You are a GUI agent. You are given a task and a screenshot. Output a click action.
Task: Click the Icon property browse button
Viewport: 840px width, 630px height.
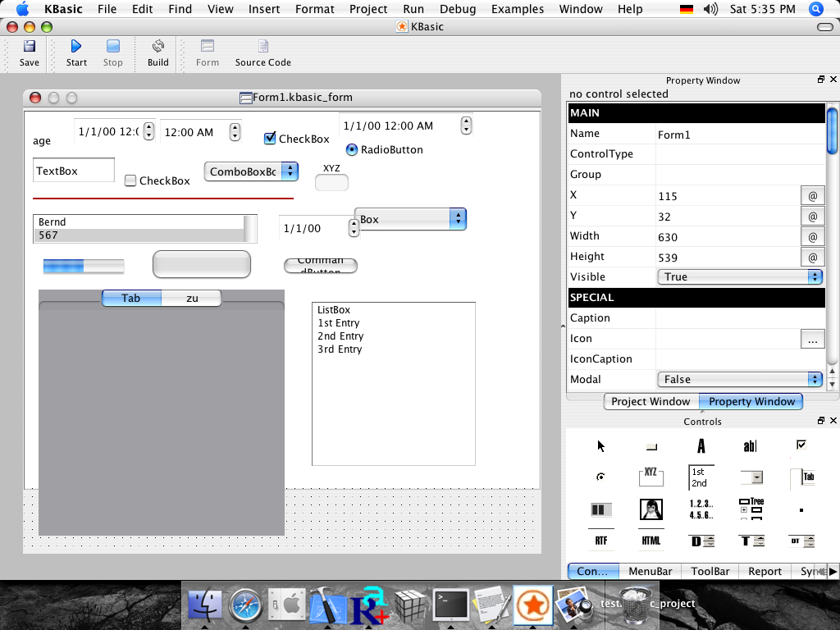[811, 339]
